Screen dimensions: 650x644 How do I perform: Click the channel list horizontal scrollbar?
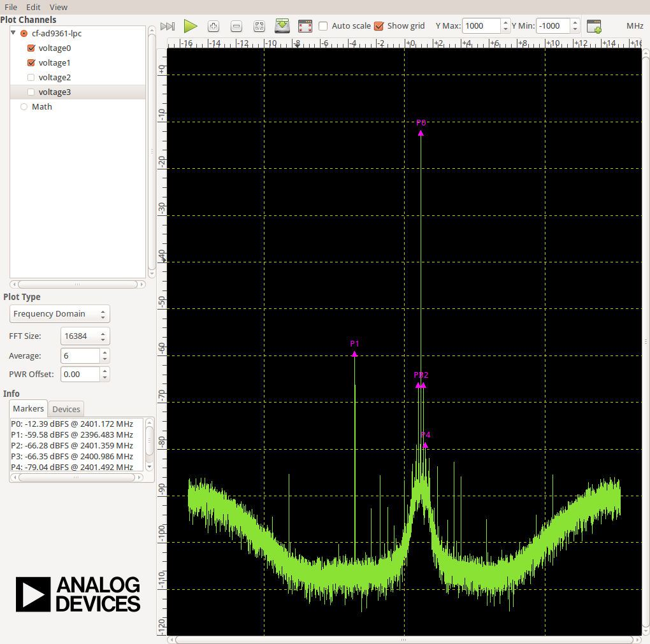point(78,284)
